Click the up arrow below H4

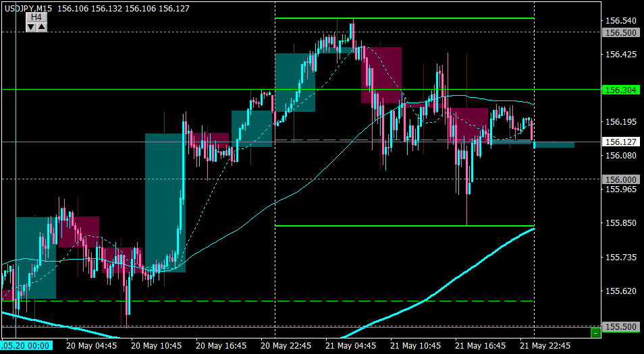click(x=42, y=27)
